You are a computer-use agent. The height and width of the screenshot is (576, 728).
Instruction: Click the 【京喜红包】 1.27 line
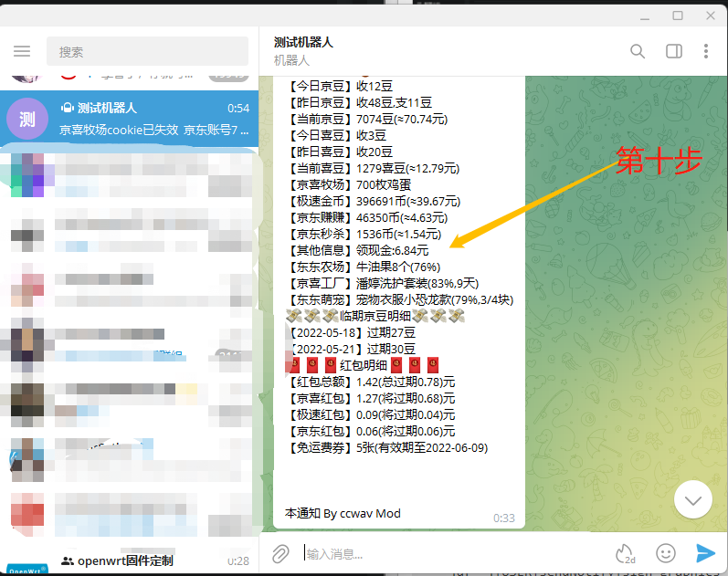pos(372,399)
